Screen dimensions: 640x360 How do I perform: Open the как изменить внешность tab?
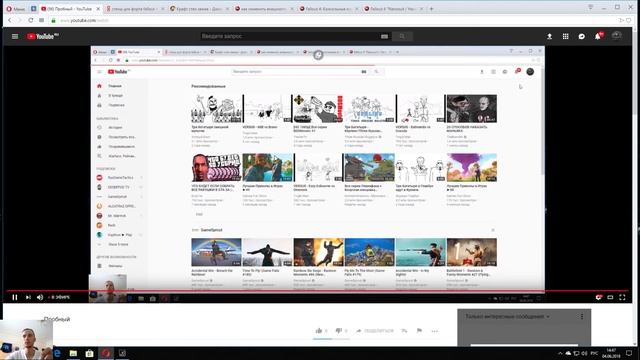point(264,9)
